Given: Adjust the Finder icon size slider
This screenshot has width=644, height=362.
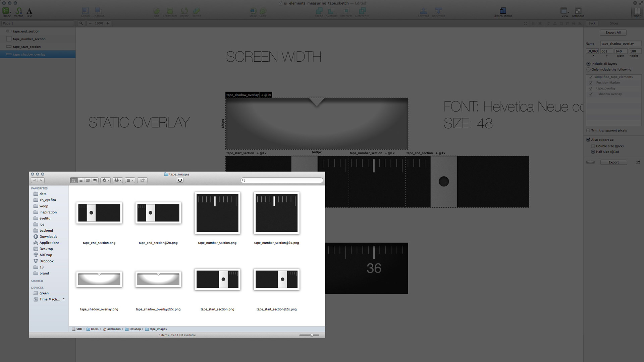Looking at the screenshot, I should (312, 335).
